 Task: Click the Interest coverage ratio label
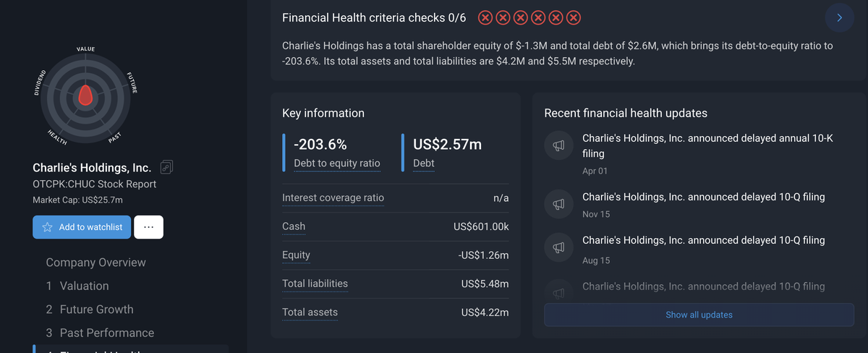(333, 198)
